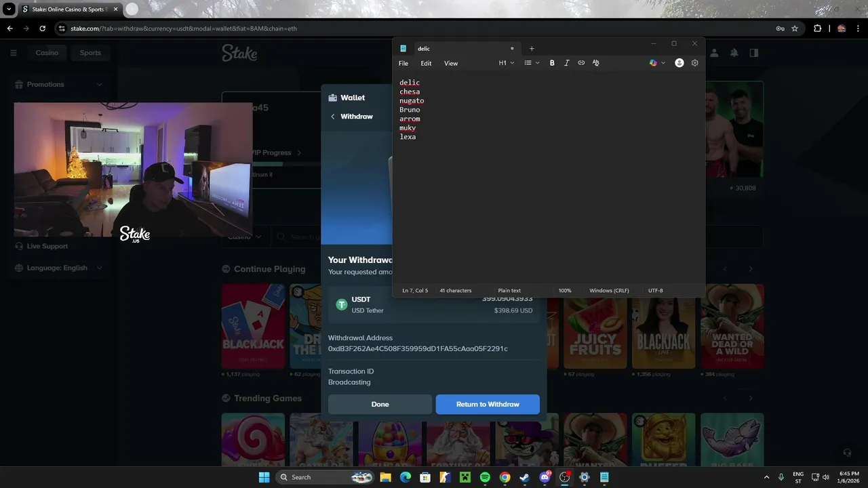Click the Stake logo

pos(239,53)
